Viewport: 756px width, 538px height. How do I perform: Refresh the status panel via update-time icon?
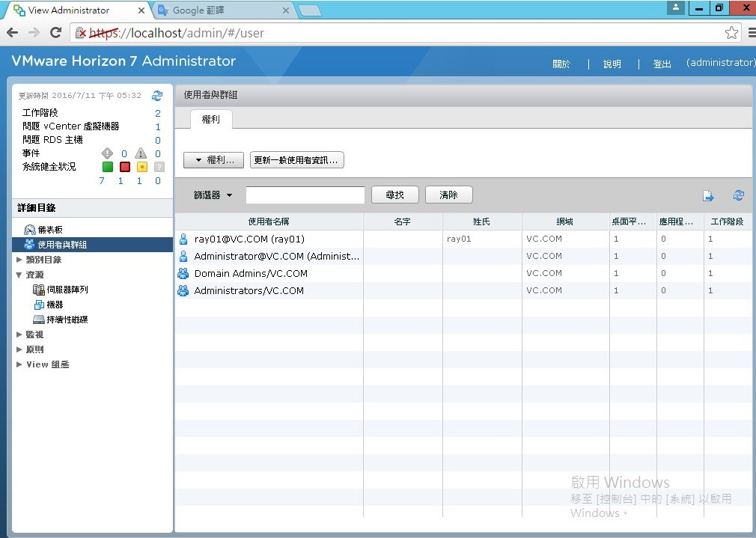point(157,96)
